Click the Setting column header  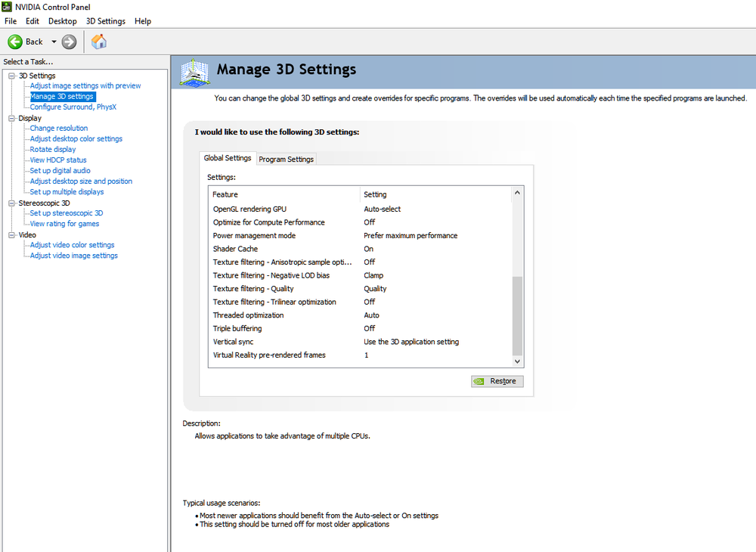click(x=436, y=194)
